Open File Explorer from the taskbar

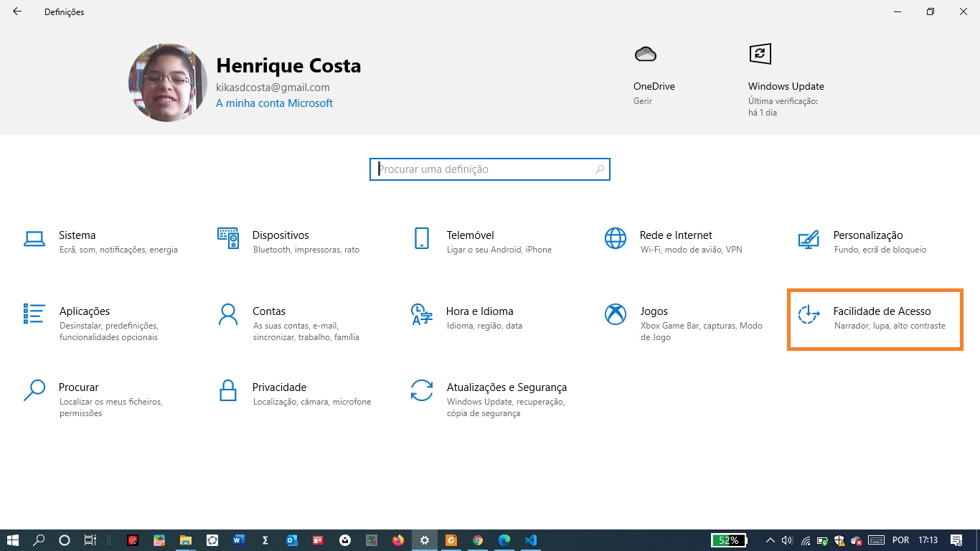tap(186, 540)
